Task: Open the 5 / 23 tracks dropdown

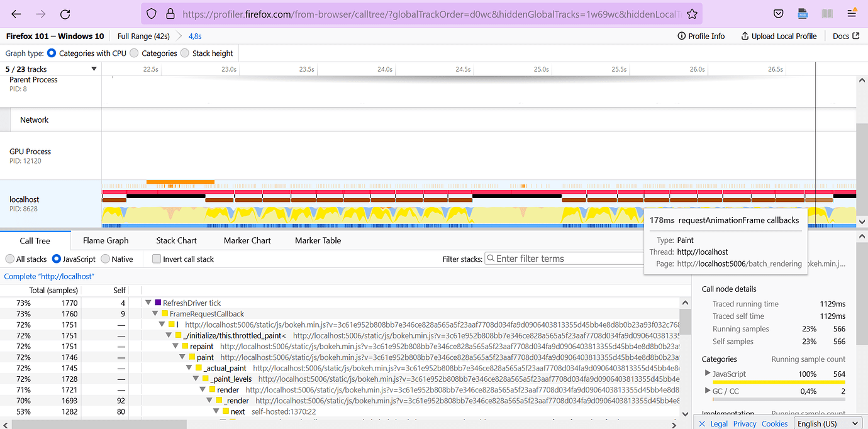Action: (51, 69)
